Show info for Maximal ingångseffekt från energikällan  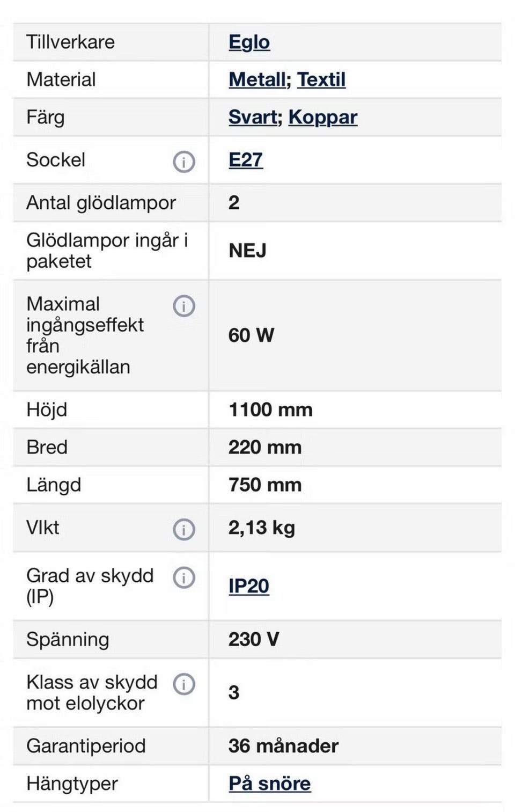[x=184, y=306]
